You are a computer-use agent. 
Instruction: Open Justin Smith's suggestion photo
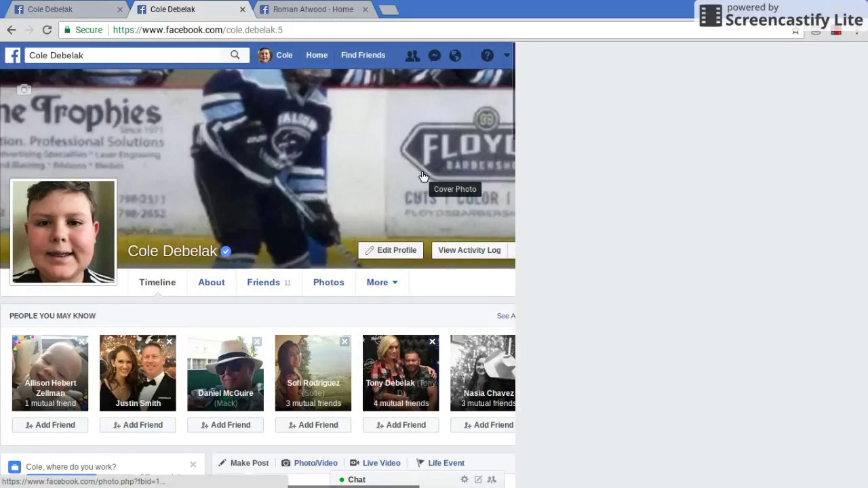[138, 373]
